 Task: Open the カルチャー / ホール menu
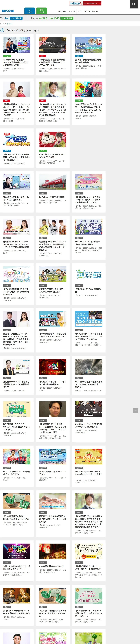91,11
